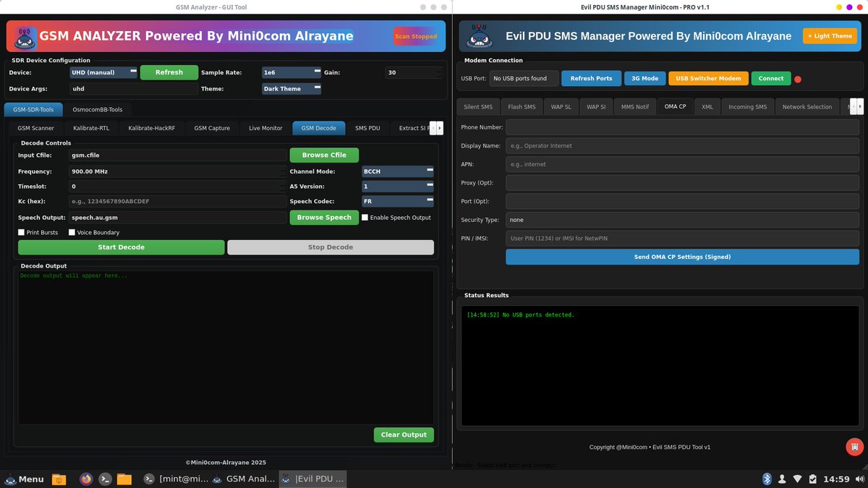The image size is (868, 488).
Task: Click the Kc (hex) input field
Action: tap(177, 201)
